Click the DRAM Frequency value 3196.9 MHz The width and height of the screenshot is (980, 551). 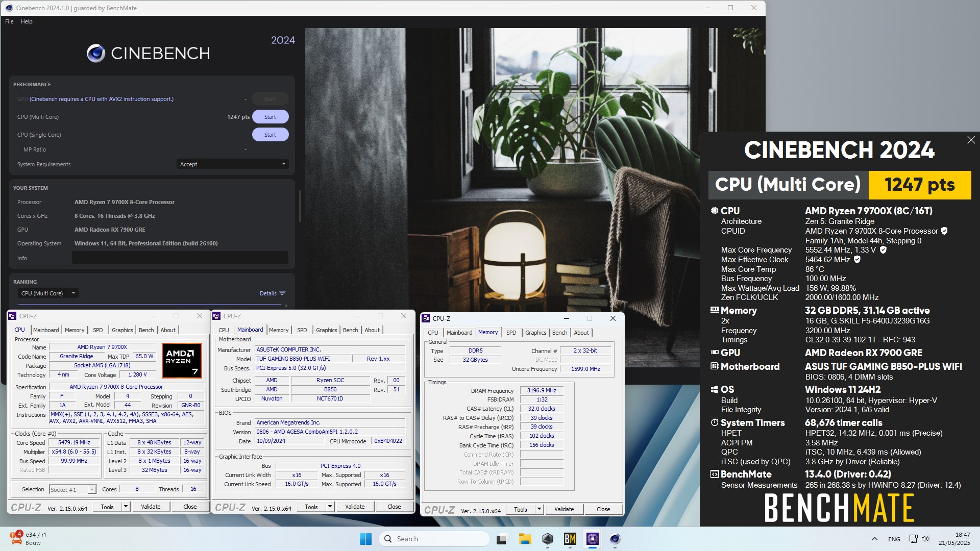tap(542, 391)
